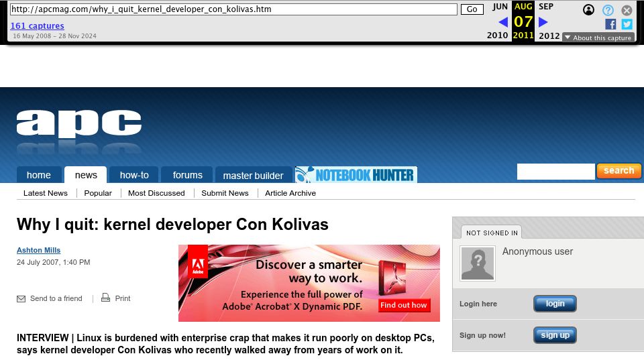Image resolution: width=644 pixels, height=362 pixels.
Task: Click the Send to a friend link
Action: [56, 298]
